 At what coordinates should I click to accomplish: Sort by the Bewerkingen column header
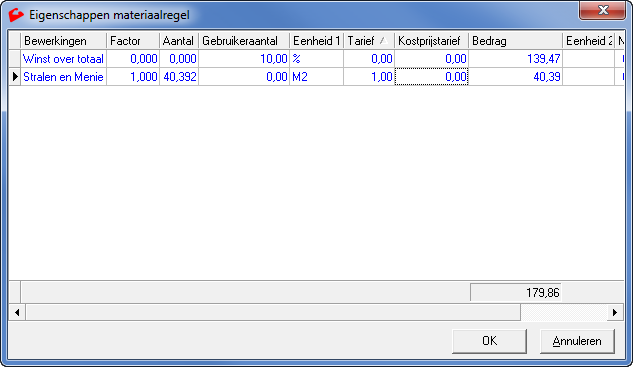[63, 41]
